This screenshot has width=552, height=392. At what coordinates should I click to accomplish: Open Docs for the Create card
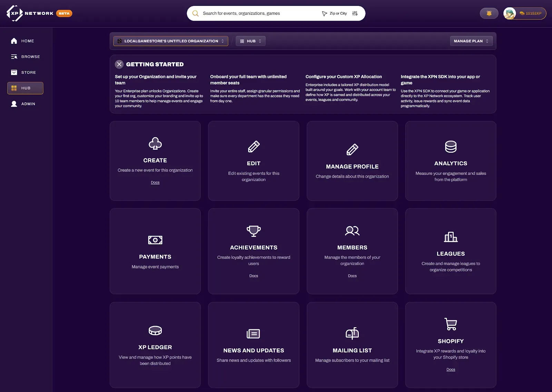pyautogui.click(x=155, y=182)
